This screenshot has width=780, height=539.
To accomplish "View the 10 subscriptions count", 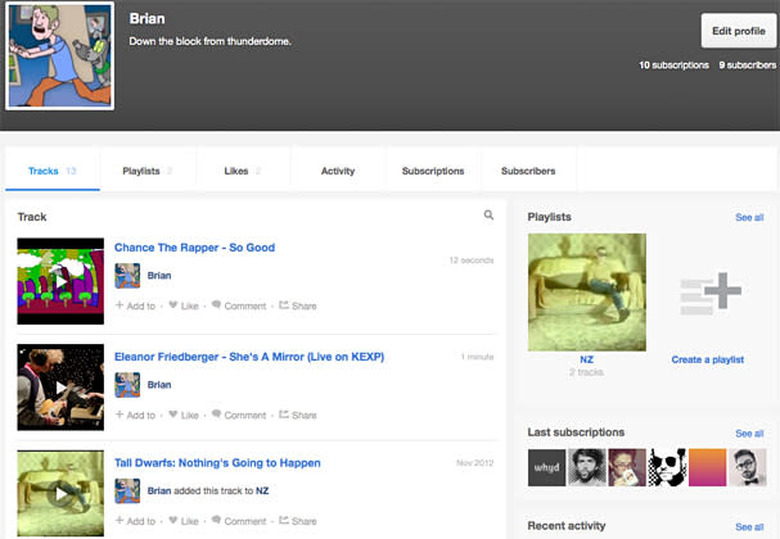I will [x=674, y=65].
